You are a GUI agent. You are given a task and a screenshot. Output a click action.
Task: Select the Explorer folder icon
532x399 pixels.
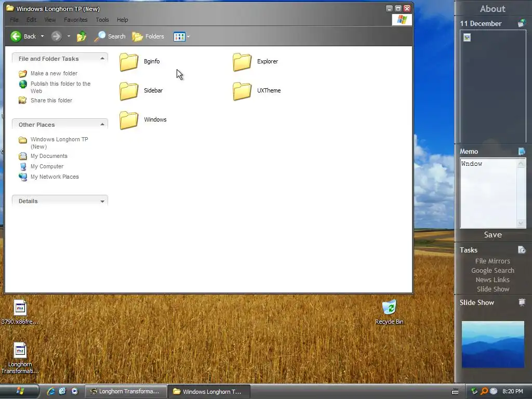point(242,62)
